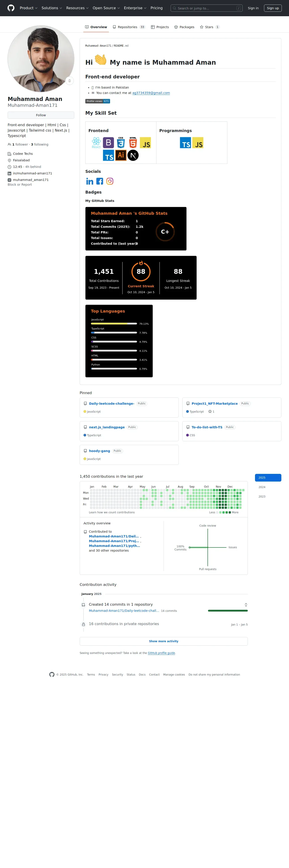Follow Muhammad Aman
Viewport: 289px width, 868px height.
click(41, 115)
